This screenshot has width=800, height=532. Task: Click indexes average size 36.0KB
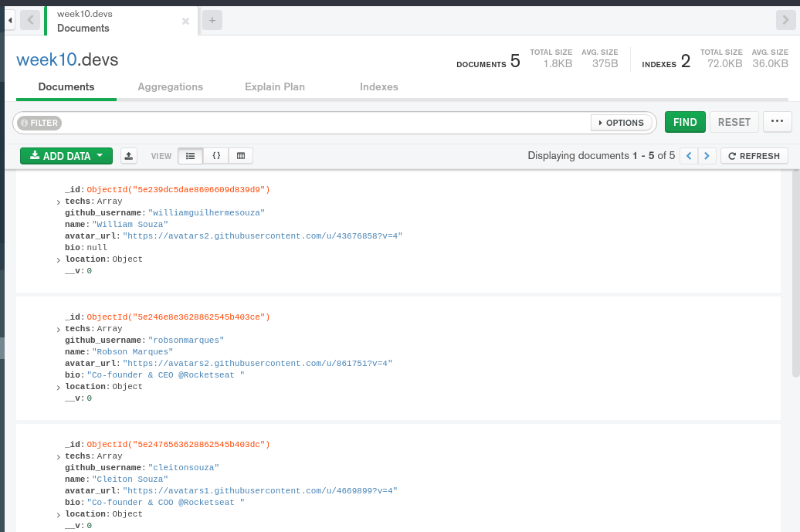pos(770,64)
